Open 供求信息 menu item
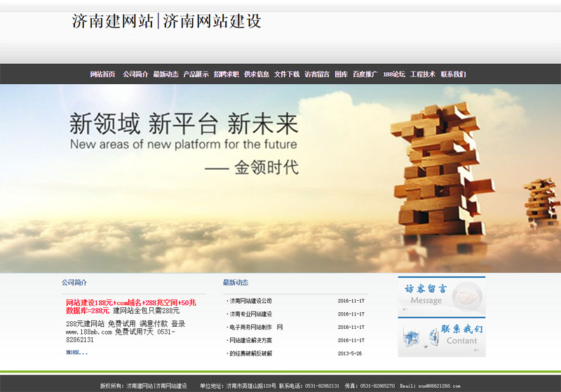 pos(257,74)
